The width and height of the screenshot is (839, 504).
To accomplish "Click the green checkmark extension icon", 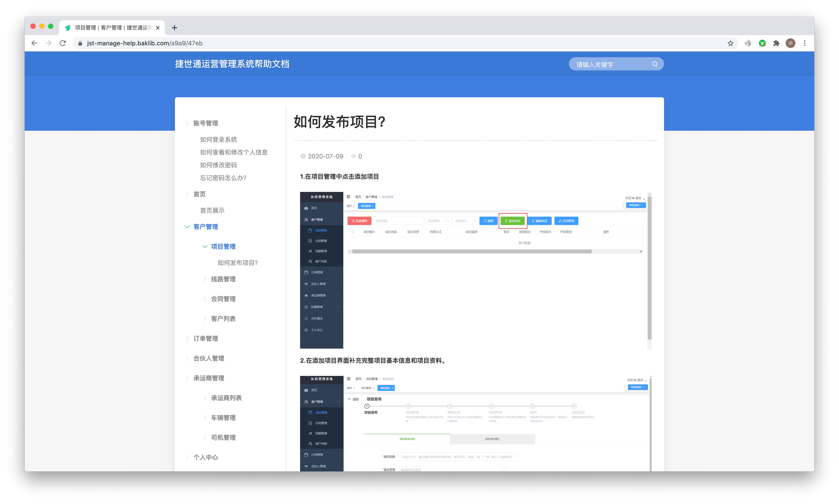I will [762, 43].
